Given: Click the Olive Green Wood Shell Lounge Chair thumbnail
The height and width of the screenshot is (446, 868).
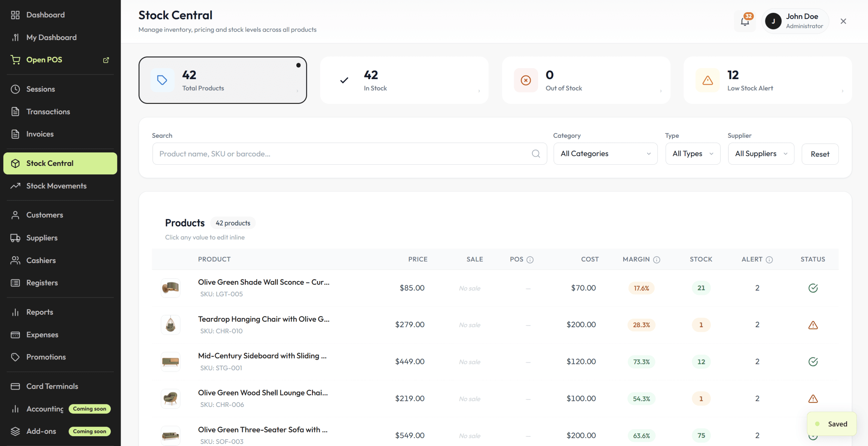Looking at the screenshot, I should pos(171,399).
